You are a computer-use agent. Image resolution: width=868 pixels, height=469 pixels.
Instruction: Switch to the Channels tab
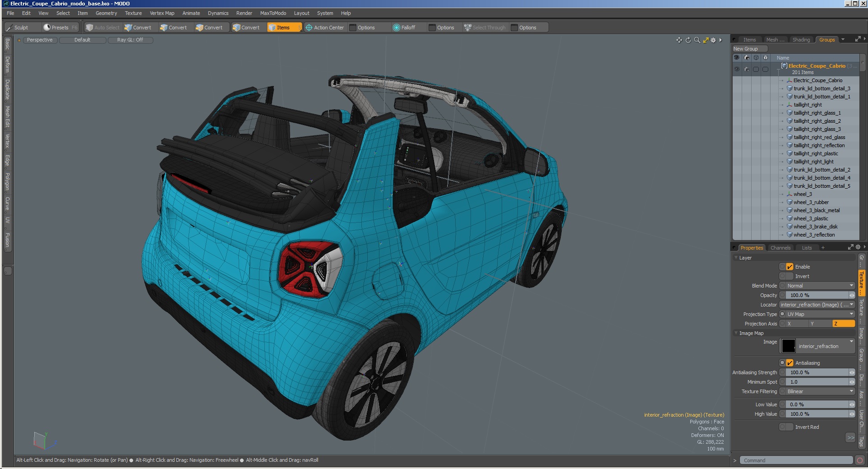780,248
